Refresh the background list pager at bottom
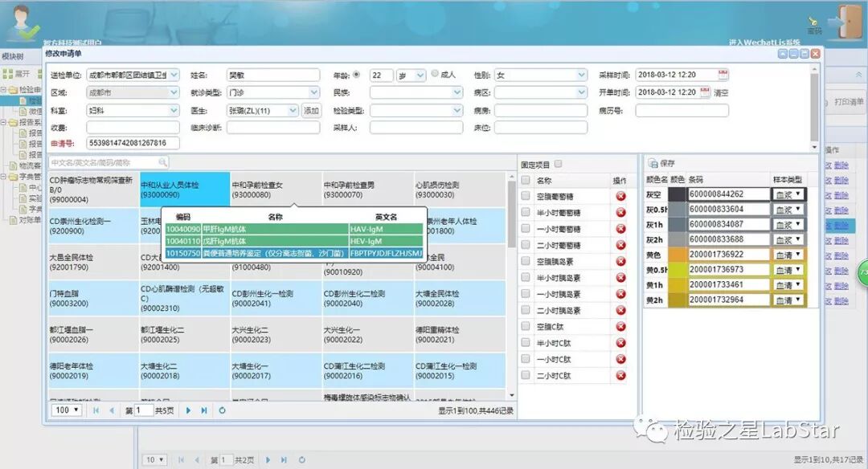The image size is (868, 469). [x=301, y=459]
